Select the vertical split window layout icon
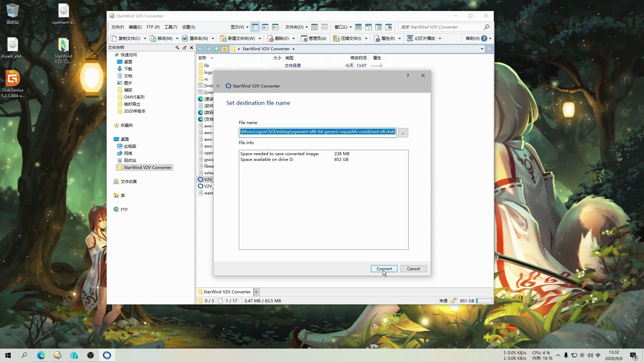 pyautogui.click(x=368, y=27)
